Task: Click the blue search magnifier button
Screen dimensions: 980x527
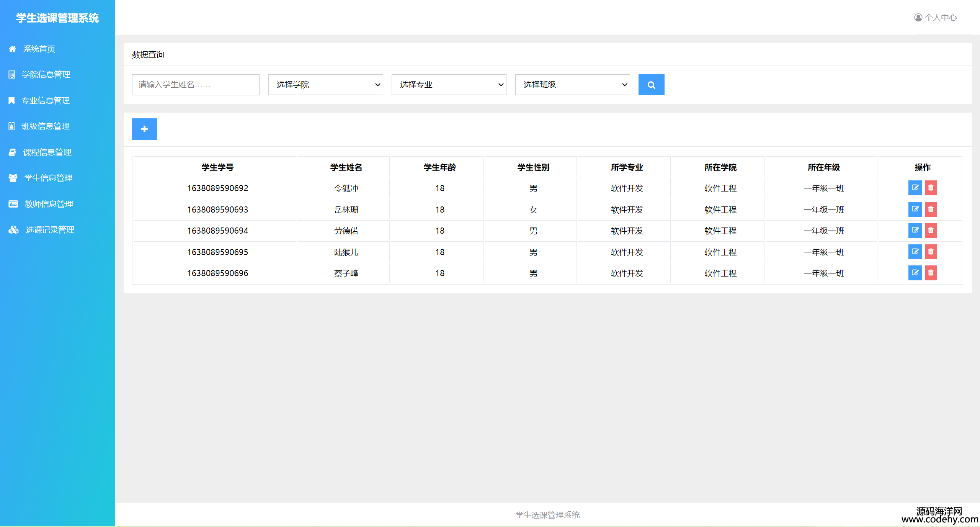Action: [x=651, y=85]
